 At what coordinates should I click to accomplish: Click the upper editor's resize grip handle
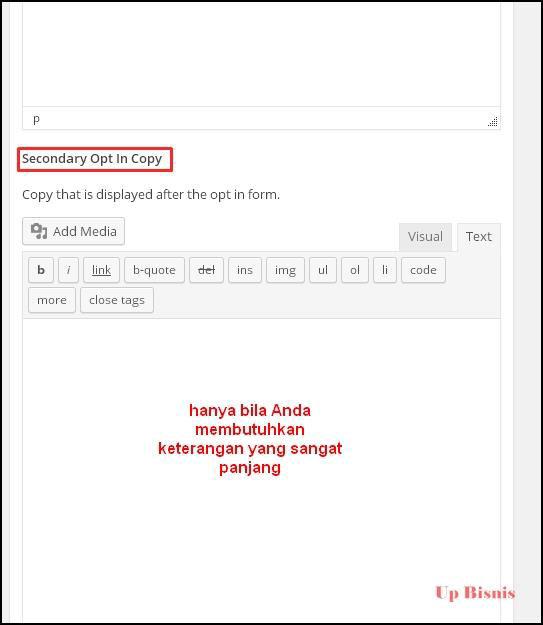click(x=493, y=122)
